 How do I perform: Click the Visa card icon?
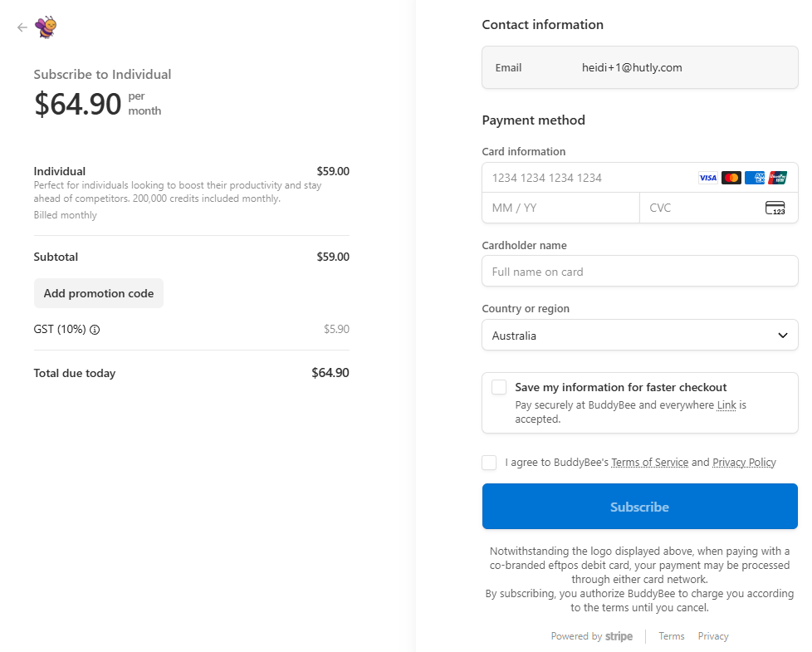click(x=707, y=178)
